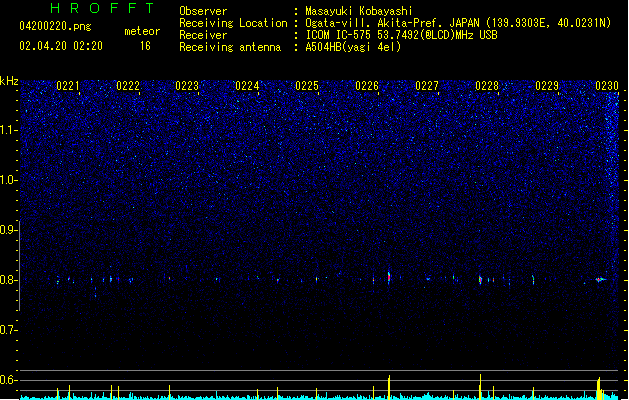Click the bright meteor echo before 0230
This screenshot has height=400, width=629.
pos(600,279)
